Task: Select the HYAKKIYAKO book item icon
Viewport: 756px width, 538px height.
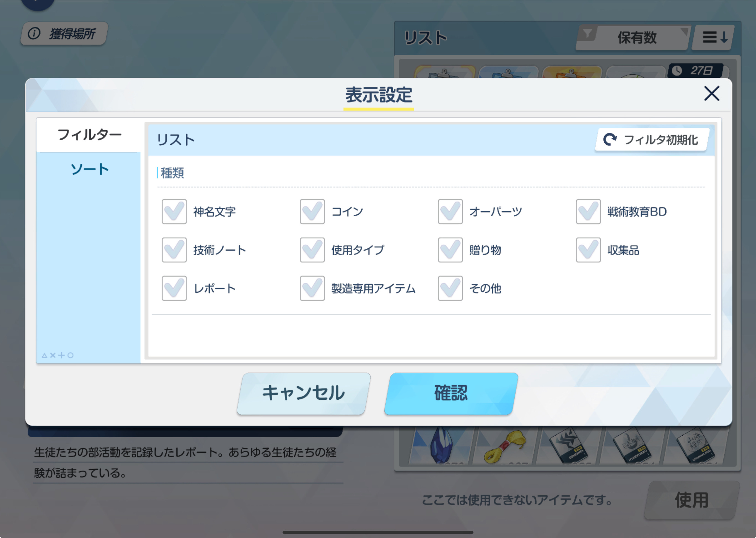Action: [632, 446]
